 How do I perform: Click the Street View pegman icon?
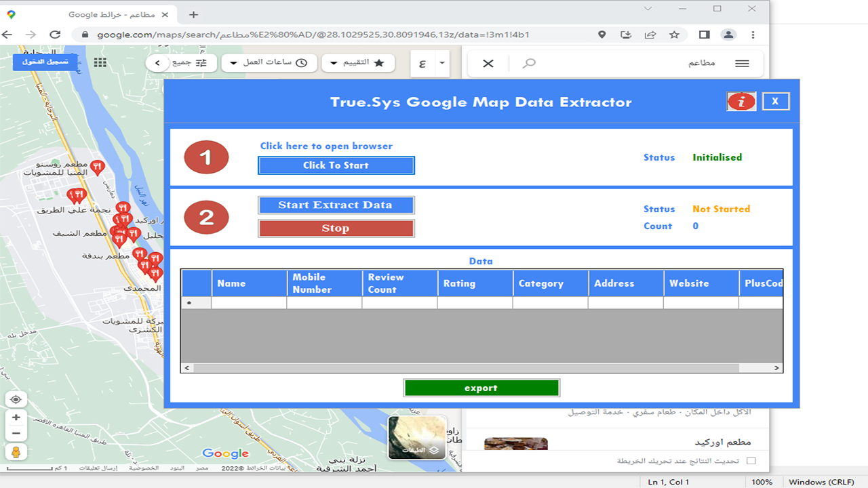pyautogui.click(x=16, y=452)
